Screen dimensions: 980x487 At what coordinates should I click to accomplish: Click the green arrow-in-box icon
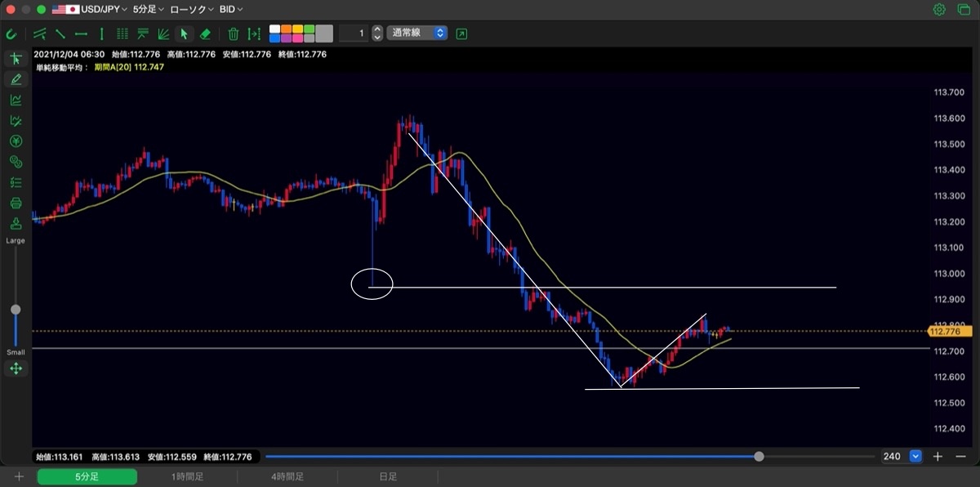(462, 34)
